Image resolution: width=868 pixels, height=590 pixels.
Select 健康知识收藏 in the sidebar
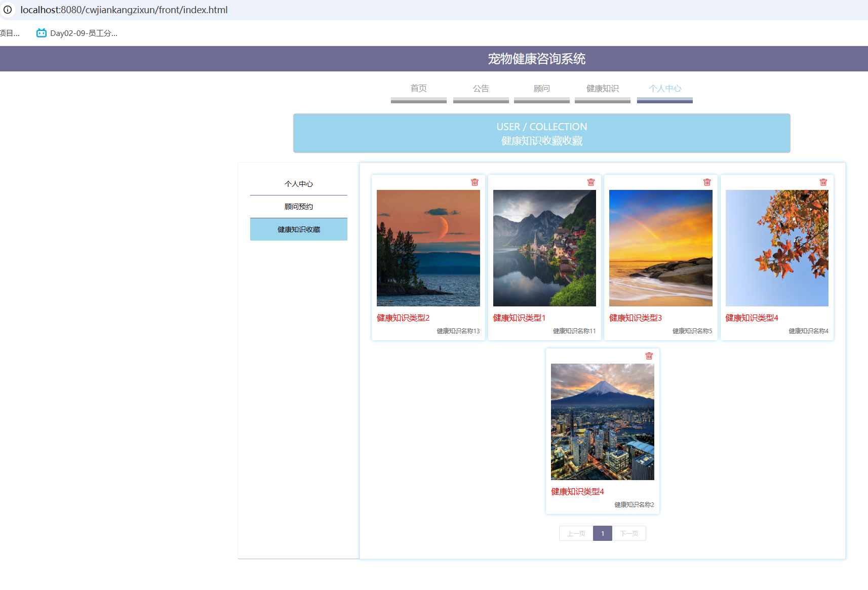pyautogui.click(x=299, y=229)
